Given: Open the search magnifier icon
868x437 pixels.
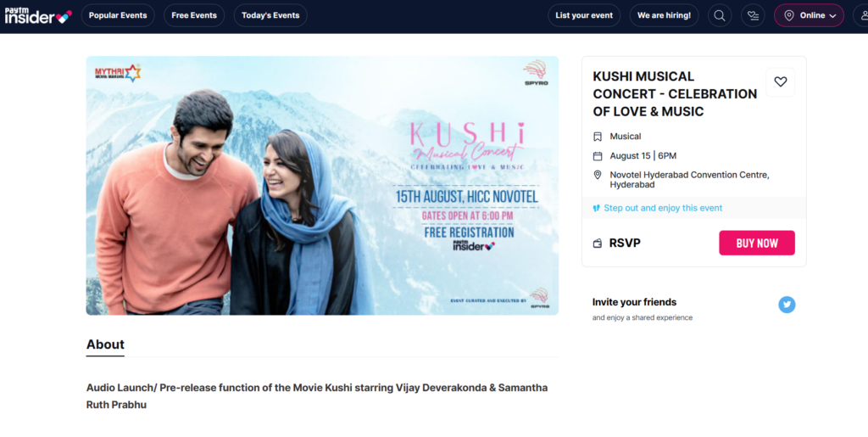Looking at the screenshot, I should coord(720,15).
